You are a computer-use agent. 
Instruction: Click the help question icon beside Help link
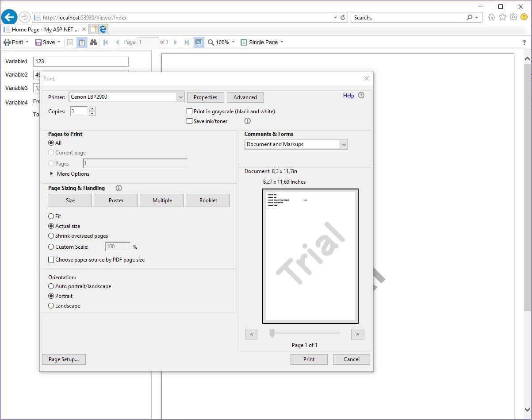361,95
